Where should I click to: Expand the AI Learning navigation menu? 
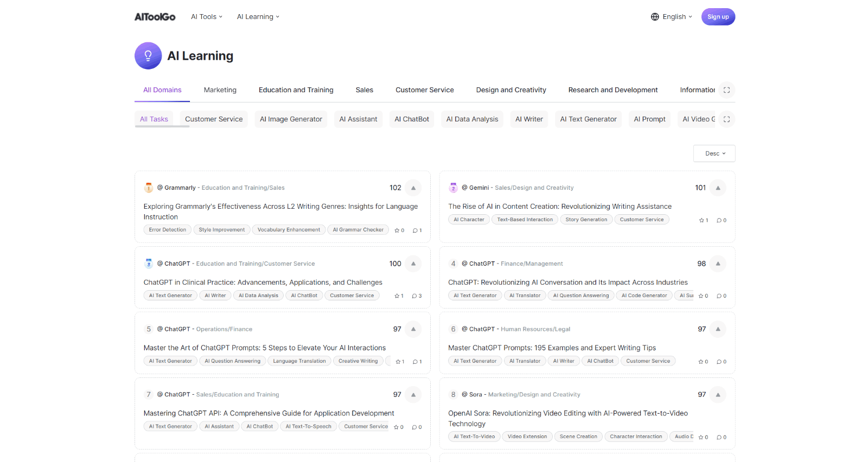(258, 17)
